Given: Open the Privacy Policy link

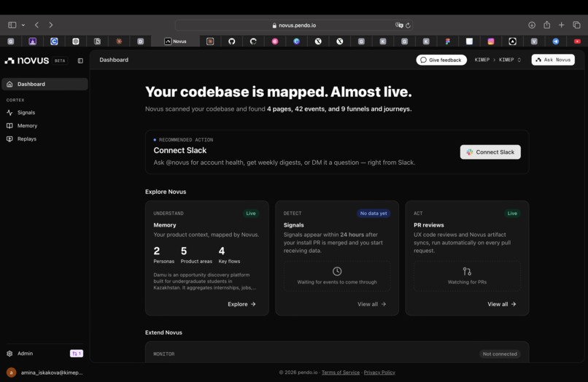Looking at the screenshot, I should (x=379, y=373).
